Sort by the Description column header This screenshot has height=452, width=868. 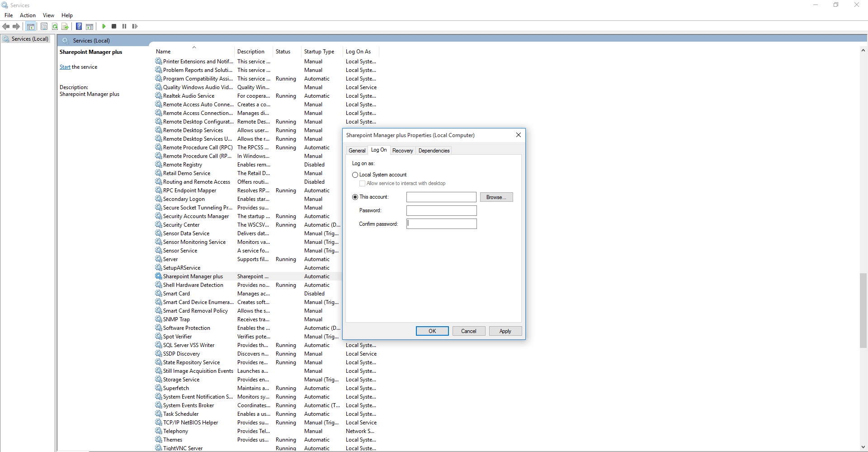pyautogui.click(x=254, y=52)
